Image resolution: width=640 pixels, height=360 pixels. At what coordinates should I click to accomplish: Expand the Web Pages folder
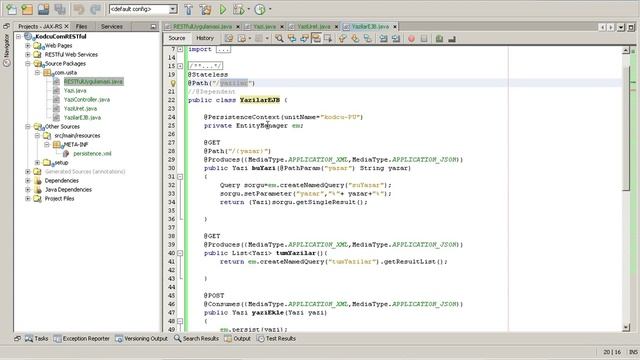pos(28,45)
